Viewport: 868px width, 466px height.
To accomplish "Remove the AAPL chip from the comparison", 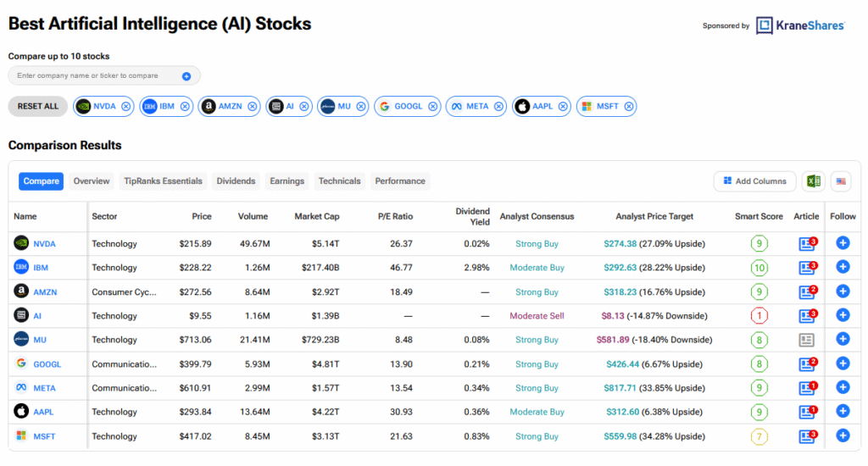I will pyautogui.click(x=563, y=106).
